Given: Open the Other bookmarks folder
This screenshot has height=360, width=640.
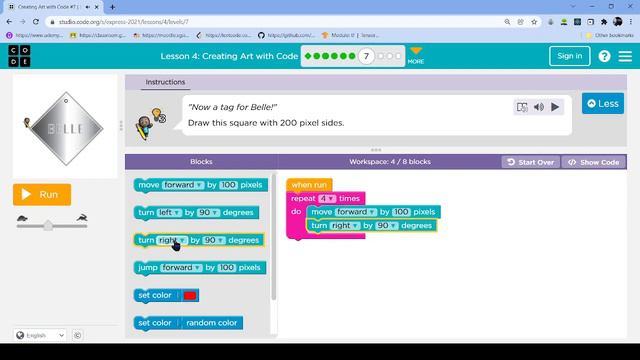Looking at the screenshot, I should pos(609,36).
